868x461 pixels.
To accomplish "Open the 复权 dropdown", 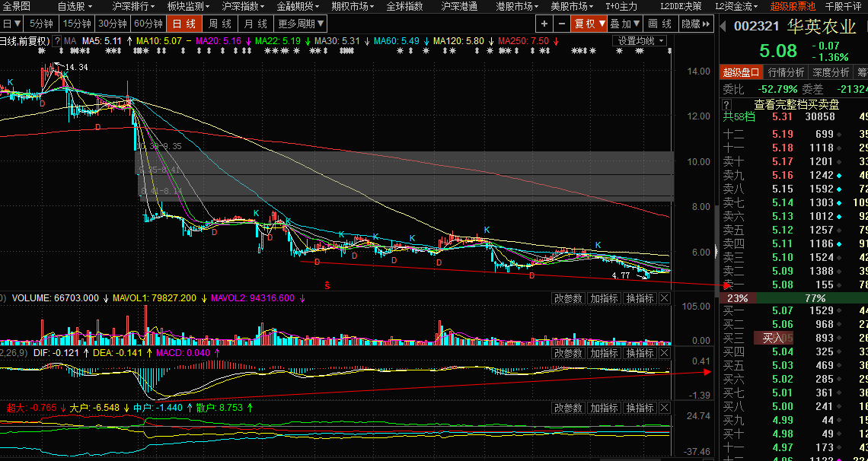I will (589, 24).
